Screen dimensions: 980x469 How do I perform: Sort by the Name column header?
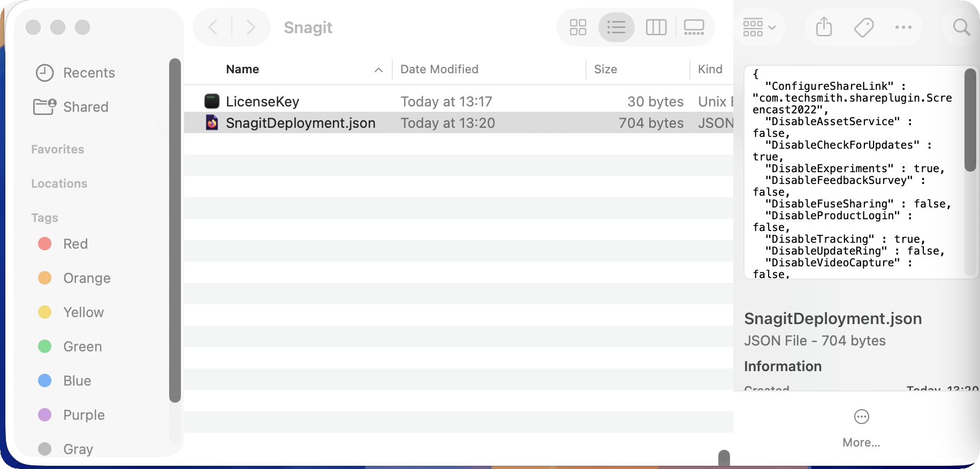point(242,70)
